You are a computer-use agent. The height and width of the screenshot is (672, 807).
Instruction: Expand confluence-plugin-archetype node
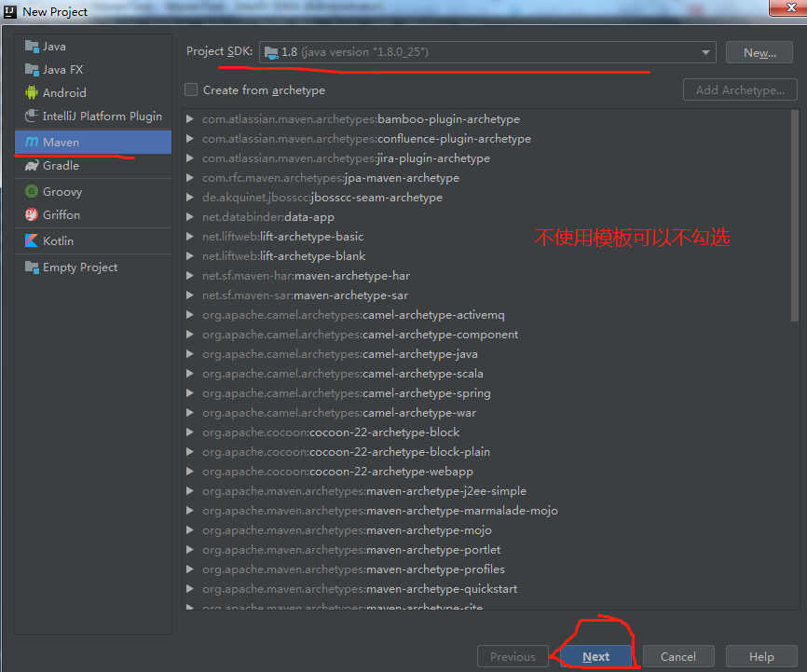point(190,139)
